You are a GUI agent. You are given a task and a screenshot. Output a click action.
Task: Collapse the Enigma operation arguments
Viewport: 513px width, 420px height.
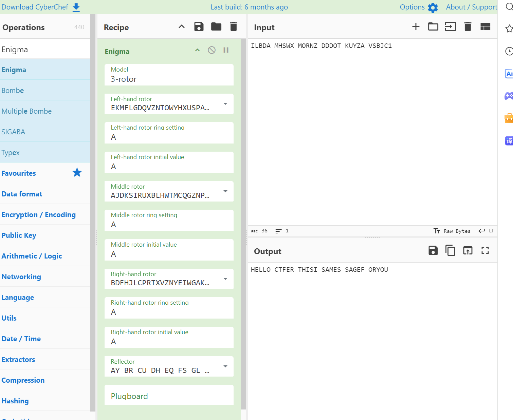tap(197, 50)
